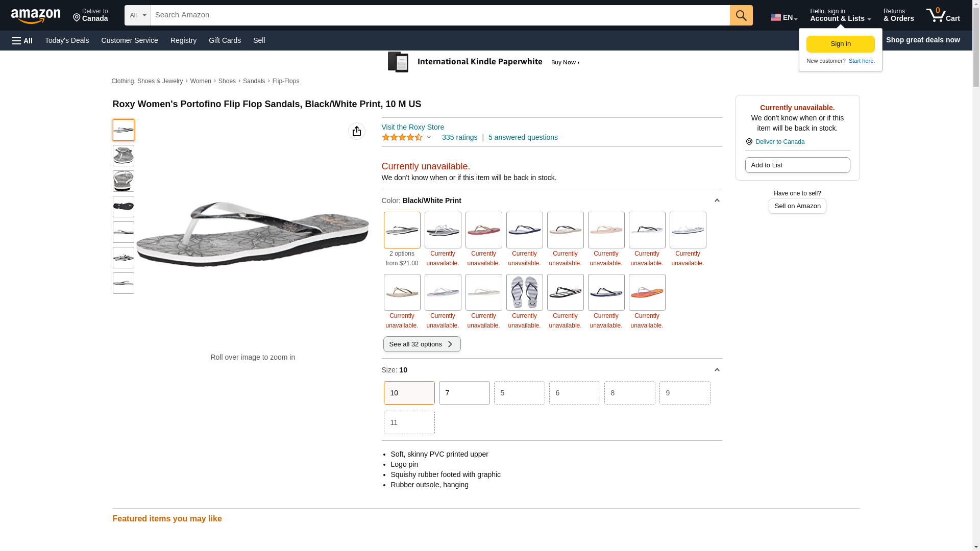The image size is (980, 551).
Task: Click the share icon on product image
Action: (x=357, y=131)
